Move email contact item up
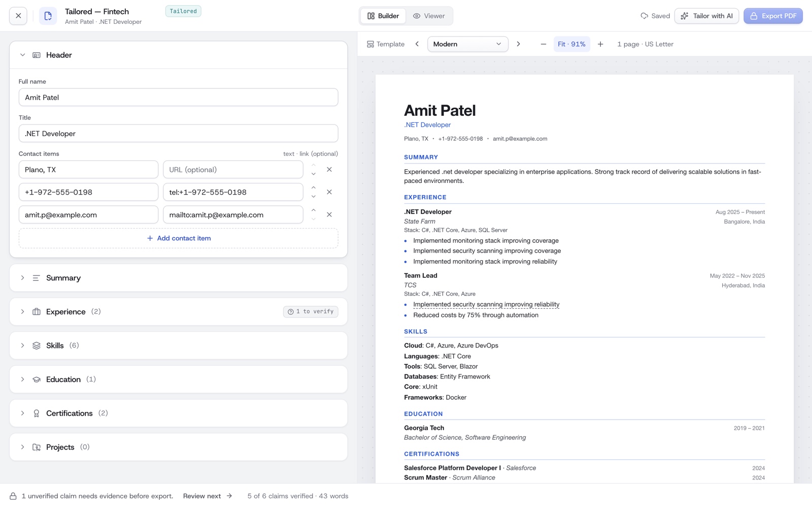 (x=314, y=210)
